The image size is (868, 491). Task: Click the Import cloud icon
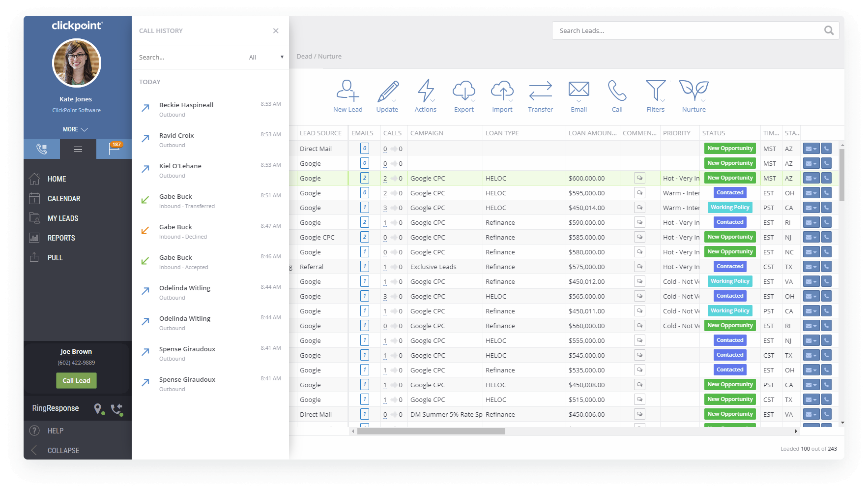(x=502, y=91)
